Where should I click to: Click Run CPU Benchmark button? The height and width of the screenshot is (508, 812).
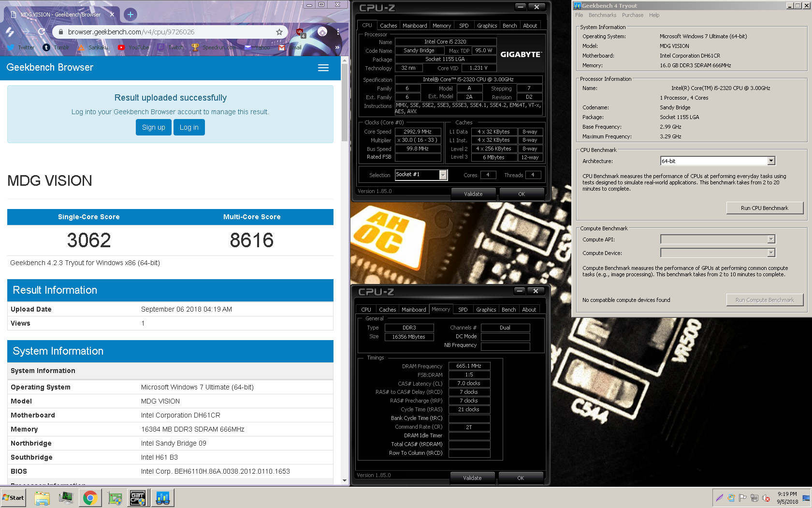(765, 208)
